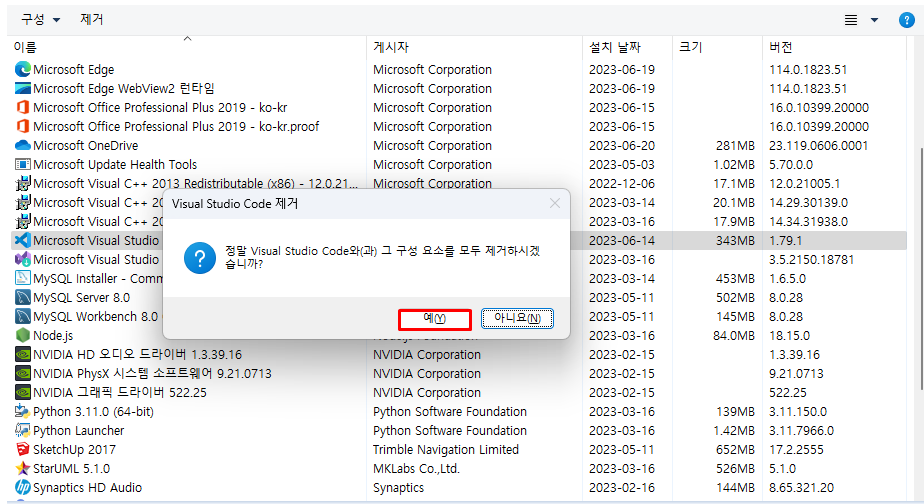Click version 23.119.0606.0001 cell
Viewport: 924px width, 504px height.
tap(819, 146)
